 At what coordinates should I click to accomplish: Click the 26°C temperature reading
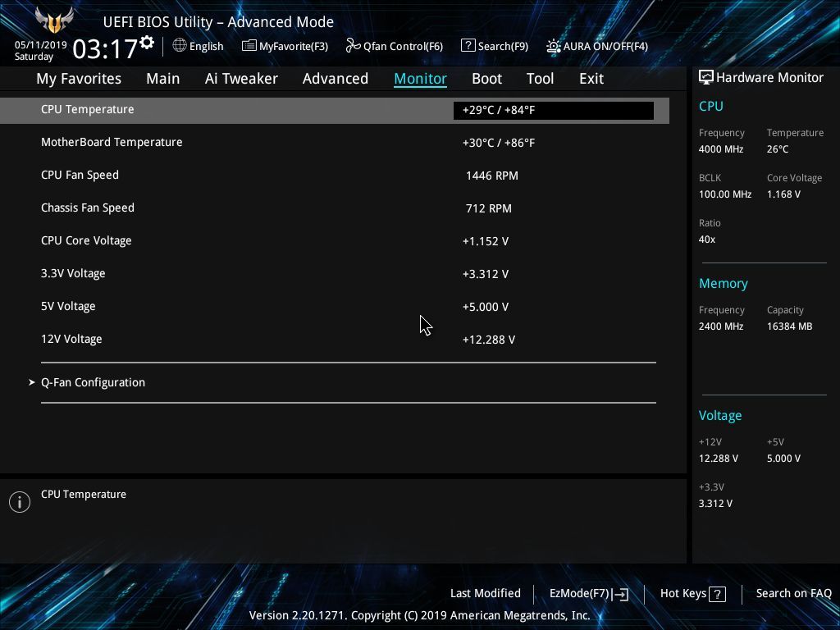(x=778, y=149)
